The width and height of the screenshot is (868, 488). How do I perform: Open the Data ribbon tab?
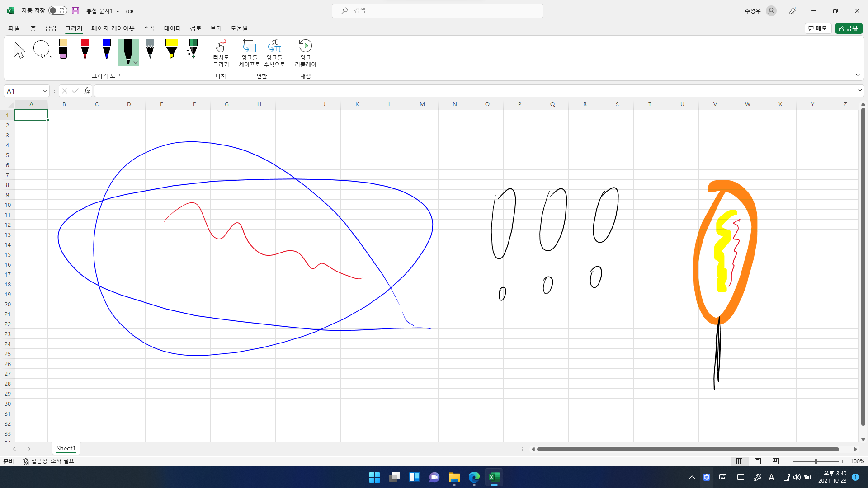pos(172,28)
